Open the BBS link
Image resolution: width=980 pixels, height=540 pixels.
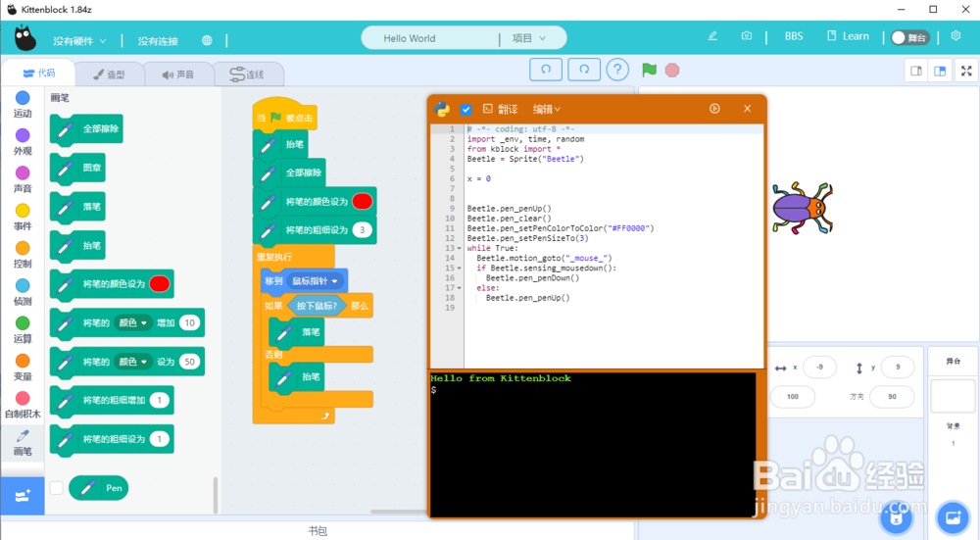(794, 36)
